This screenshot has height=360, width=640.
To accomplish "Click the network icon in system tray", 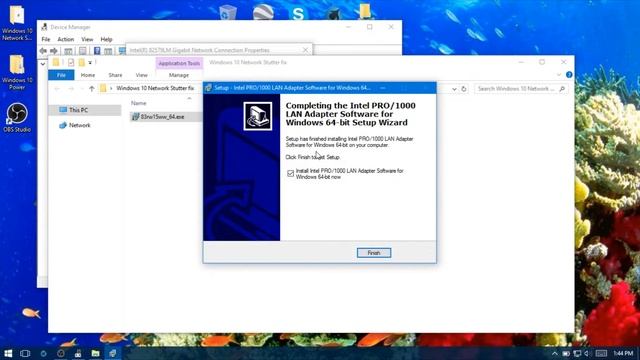I will [x=577, y=353].
